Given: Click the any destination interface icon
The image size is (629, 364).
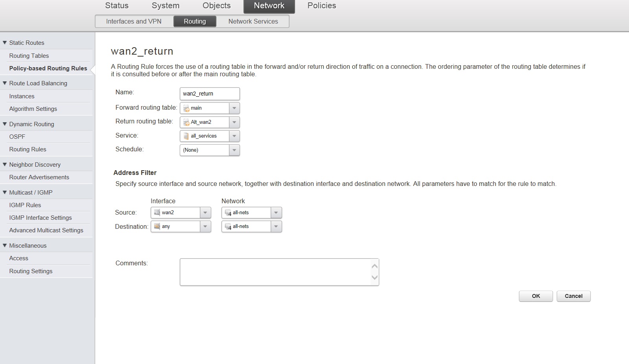Looking at the screenshot, I should (x=157, y=226).
